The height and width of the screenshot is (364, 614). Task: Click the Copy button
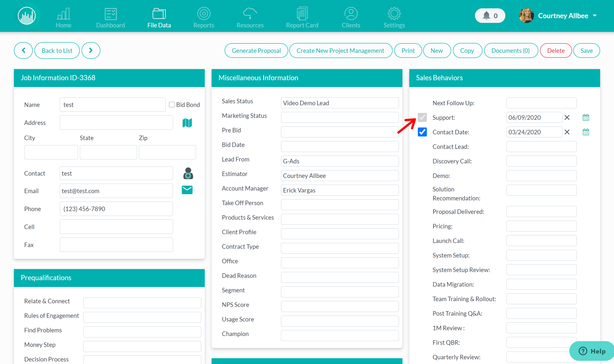(467, 51)
